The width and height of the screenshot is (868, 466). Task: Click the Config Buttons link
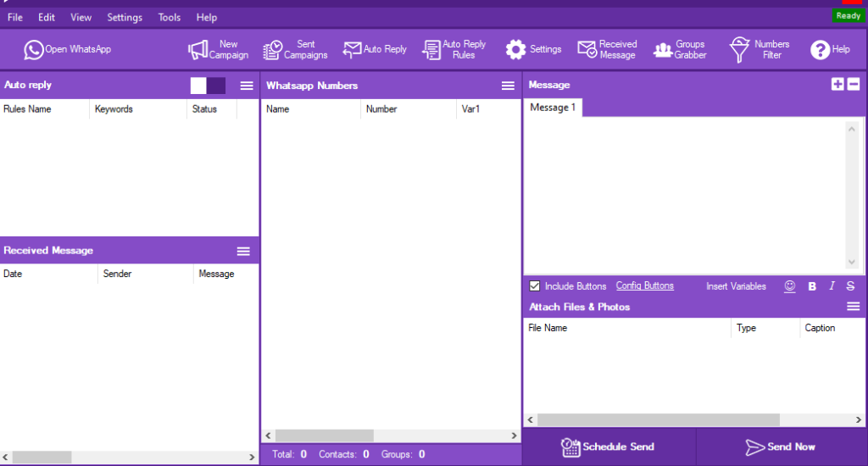[645, 286]
